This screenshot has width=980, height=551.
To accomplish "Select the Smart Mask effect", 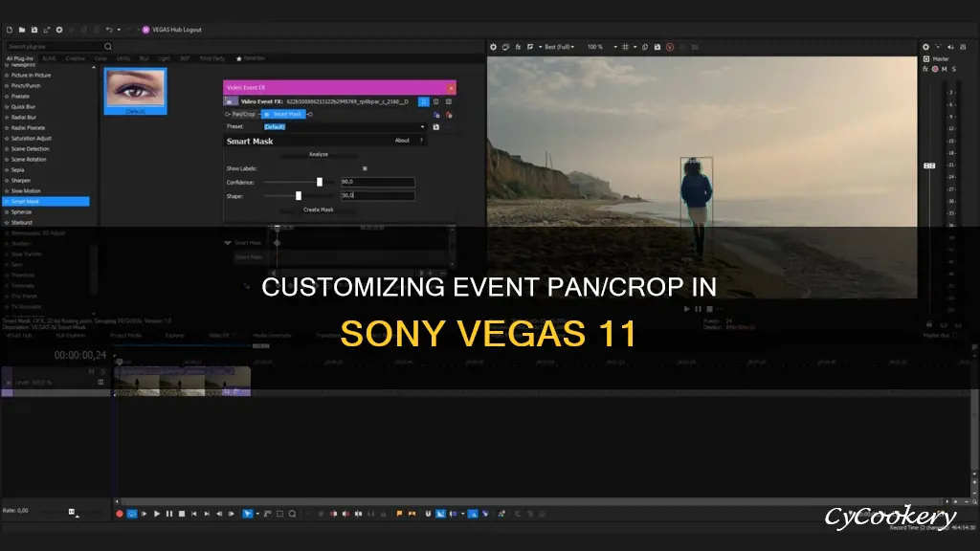I will click(46, 201).
